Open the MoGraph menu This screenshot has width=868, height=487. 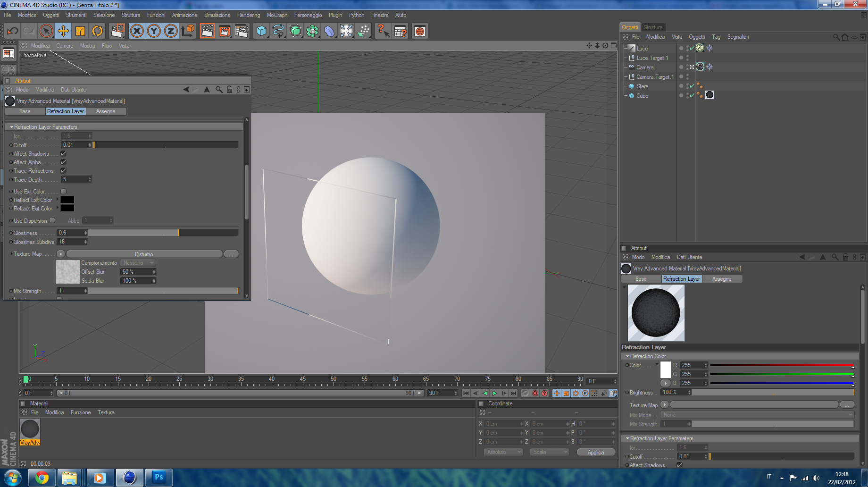[277, 15]
